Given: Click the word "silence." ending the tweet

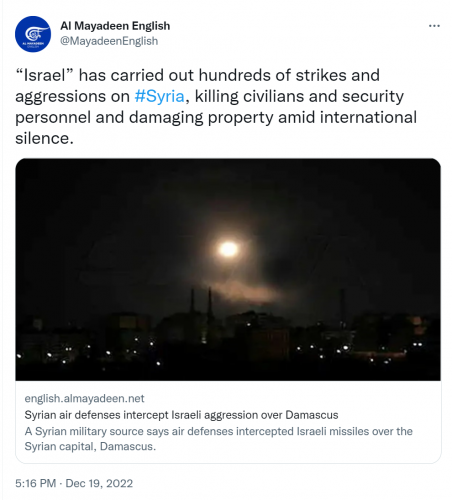Looking at the screenshot, I should pos(44,138).
